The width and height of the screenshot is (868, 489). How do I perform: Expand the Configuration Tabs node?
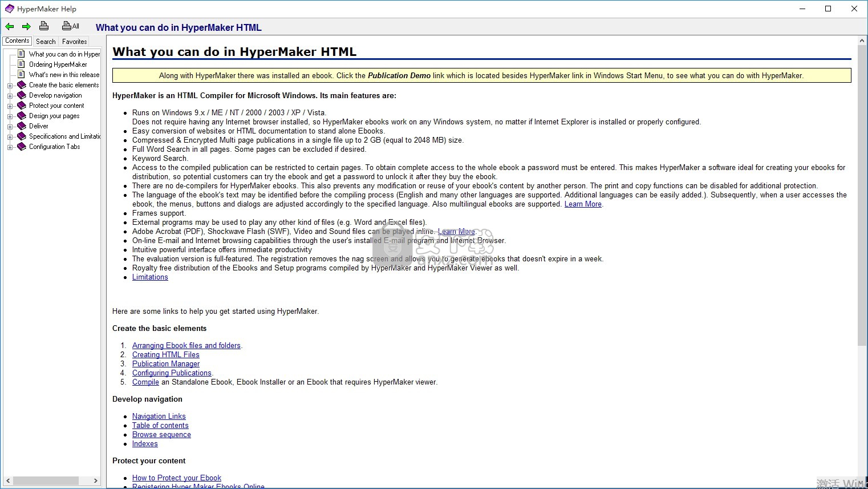[x=10, y=147]
